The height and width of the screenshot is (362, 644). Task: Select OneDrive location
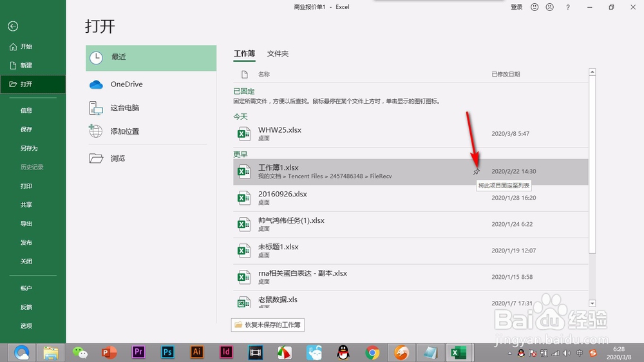tap(151, 84)
